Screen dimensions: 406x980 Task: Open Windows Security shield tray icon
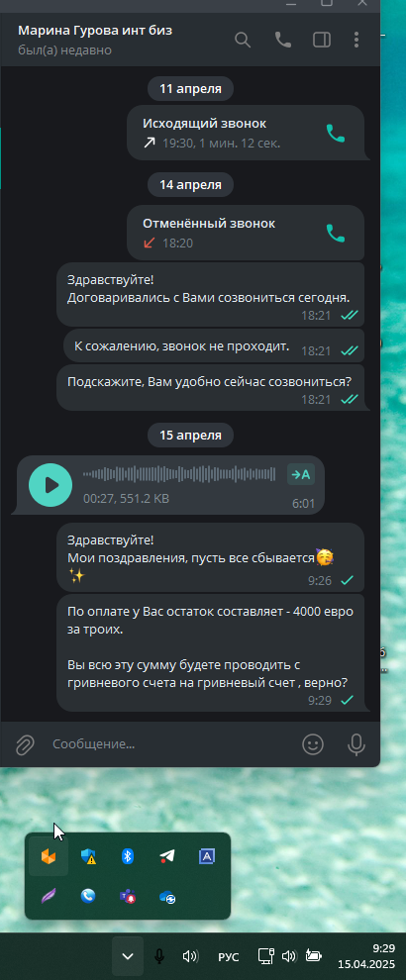[x=88, y=857]
